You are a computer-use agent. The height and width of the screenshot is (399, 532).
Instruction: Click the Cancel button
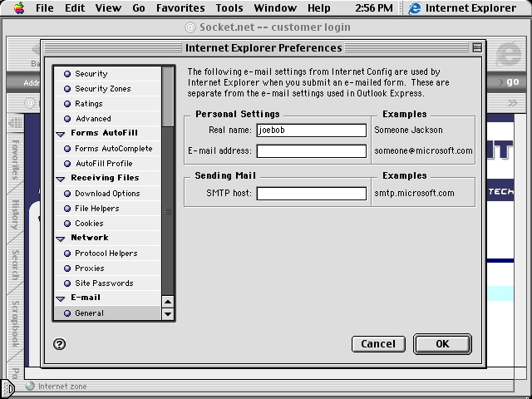click(x=378, y=344)
